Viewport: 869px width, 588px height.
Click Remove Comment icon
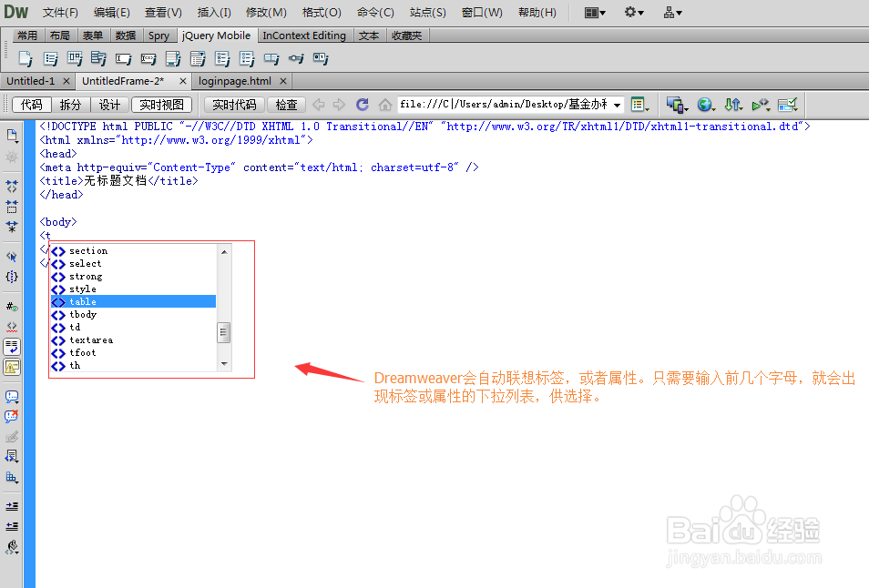(x=12, y=416)
